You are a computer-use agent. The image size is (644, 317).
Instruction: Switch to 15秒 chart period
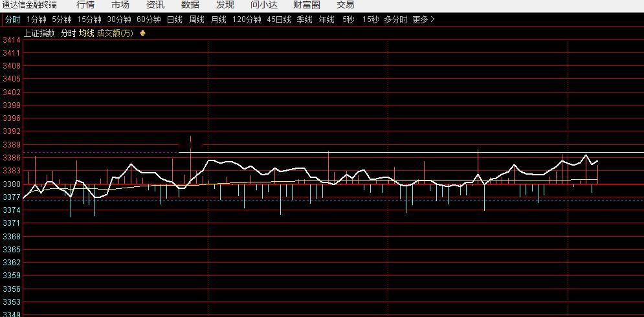[370, 19]
